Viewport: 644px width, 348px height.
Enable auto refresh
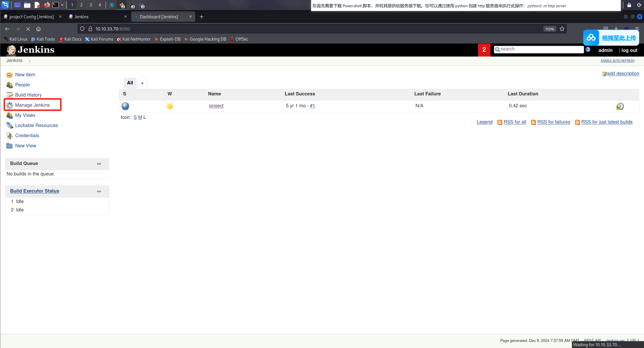[x=617, y=61]
